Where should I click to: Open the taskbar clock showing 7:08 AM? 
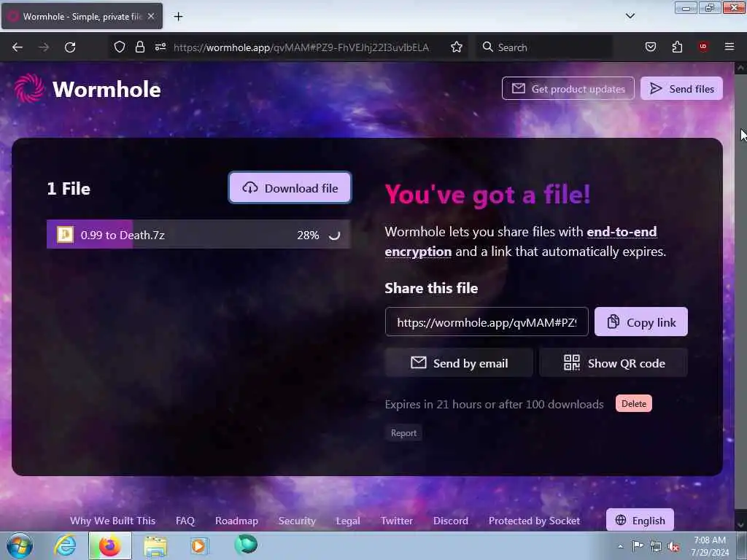coord(710,546)
